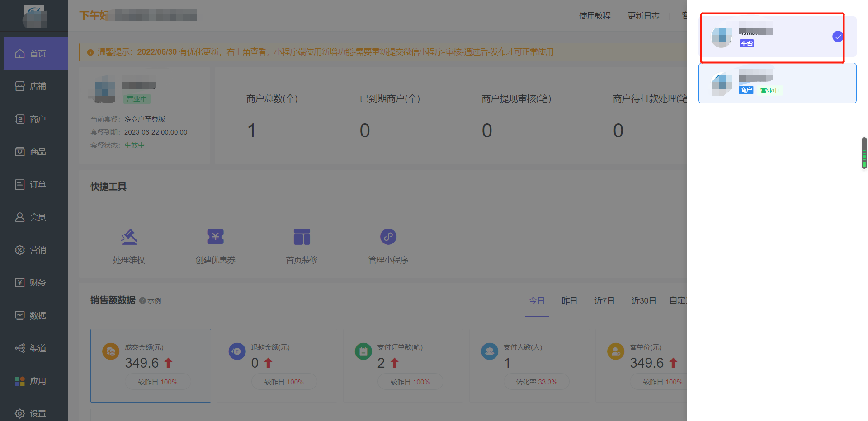Viewport: 868px width, 421px height.
Task: Switch to the 昨日 tab
Action: (569, 301)
